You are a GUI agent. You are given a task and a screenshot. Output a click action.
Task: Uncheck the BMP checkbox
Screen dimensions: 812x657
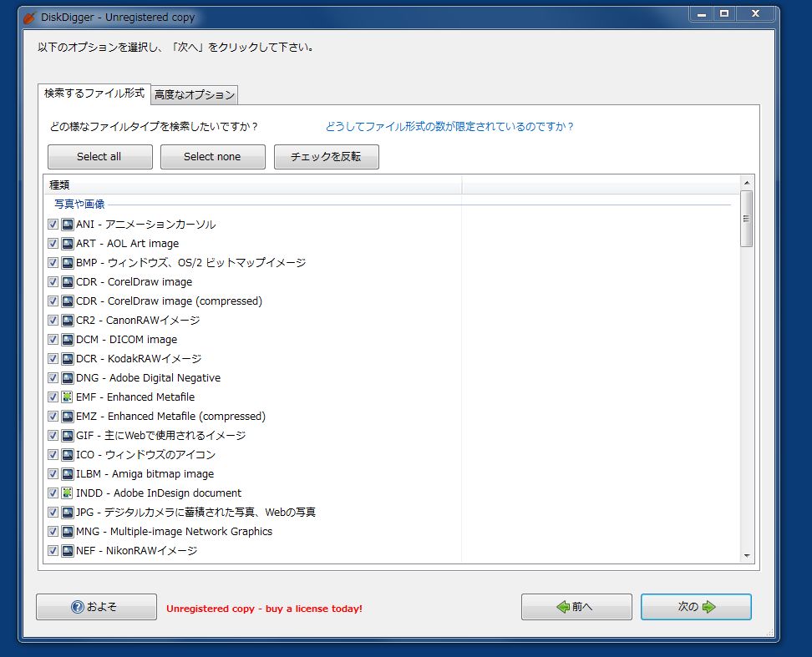pyautogui.click(x=53, y=262)
